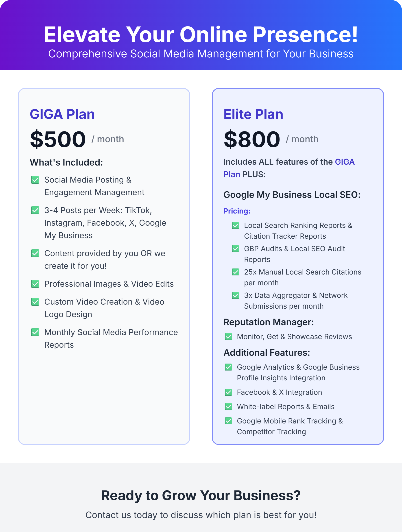Click the checkbox next to Google Mobile Rank Tracking
Image resolution: width=402 pixels, height=532 pixels.
228,421
